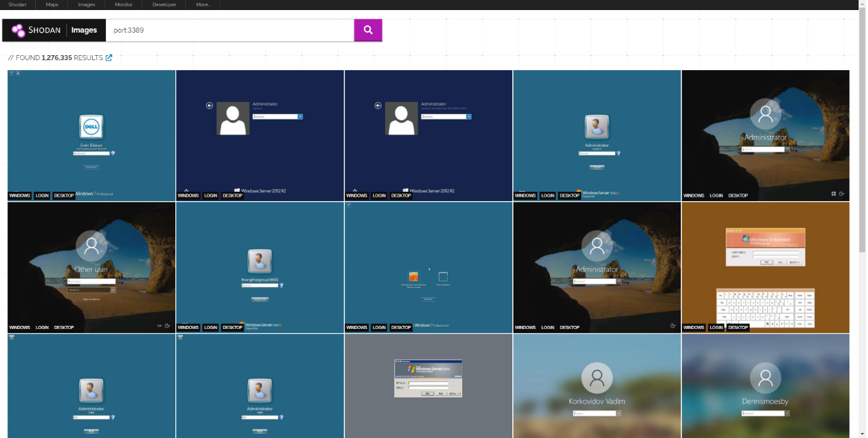Click LOGIN tag on Windows Embedded thumbnail
The height and width of the screenshot is (438, 868).
pos(716,328)
